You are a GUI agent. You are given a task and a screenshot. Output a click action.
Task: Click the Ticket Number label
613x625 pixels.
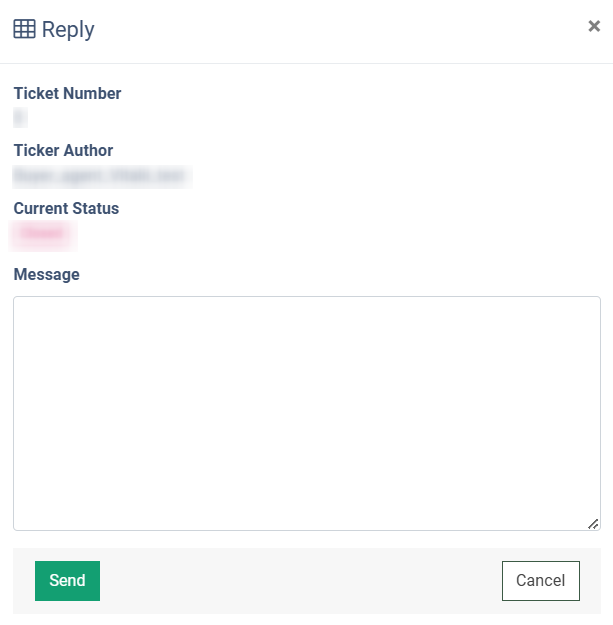coord(67,94)
